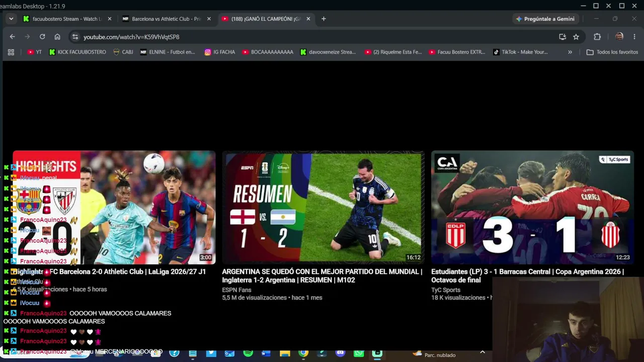Image resolution: width=644 pixels, height=362 pixels.
Task: Open the IG FACHA bookmark
Action: pos(220,52)
